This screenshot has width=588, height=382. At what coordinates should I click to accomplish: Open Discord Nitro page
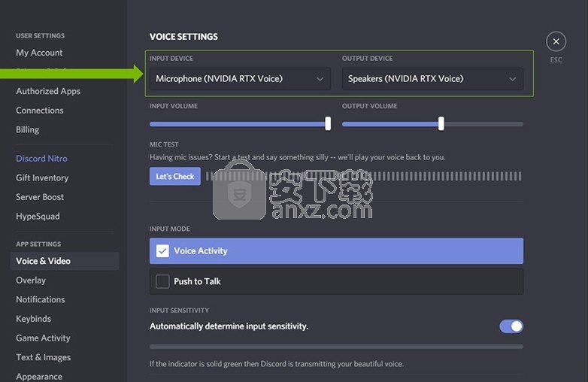tap(41, 158)
